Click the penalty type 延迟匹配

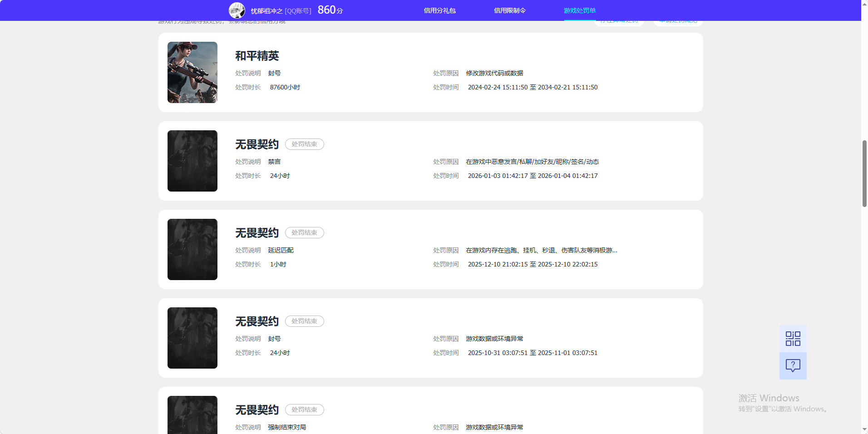[x=281, y=250]
